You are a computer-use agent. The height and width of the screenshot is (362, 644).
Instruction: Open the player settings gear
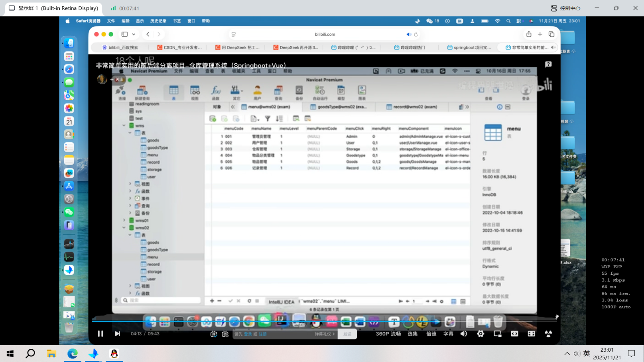pyautogui.click(x=481, y=334)
